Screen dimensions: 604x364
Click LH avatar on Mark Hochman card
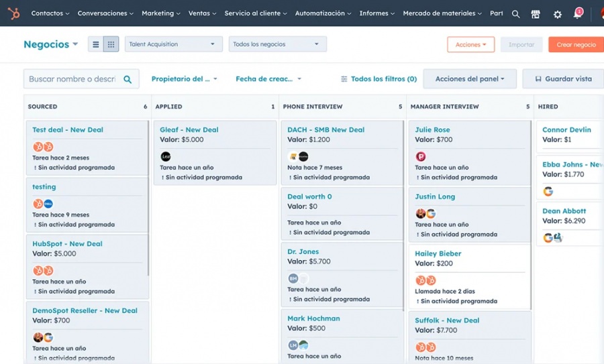pos(293,345)
